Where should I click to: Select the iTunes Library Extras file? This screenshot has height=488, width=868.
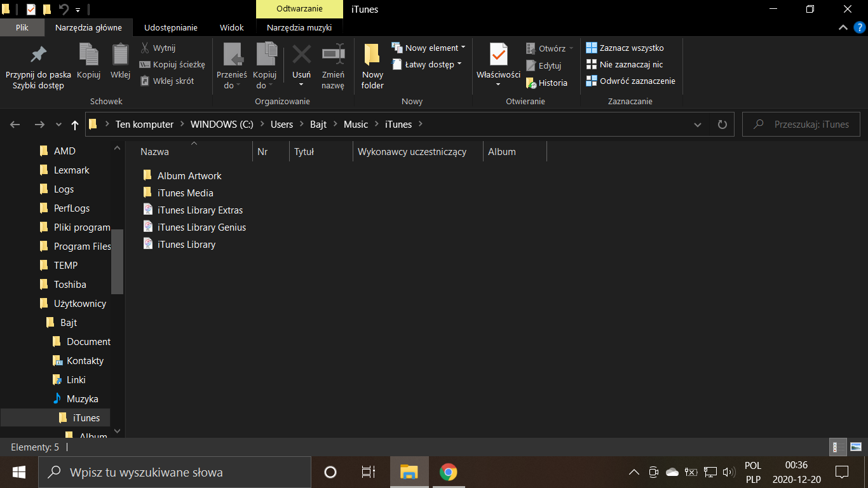(193, 210)
